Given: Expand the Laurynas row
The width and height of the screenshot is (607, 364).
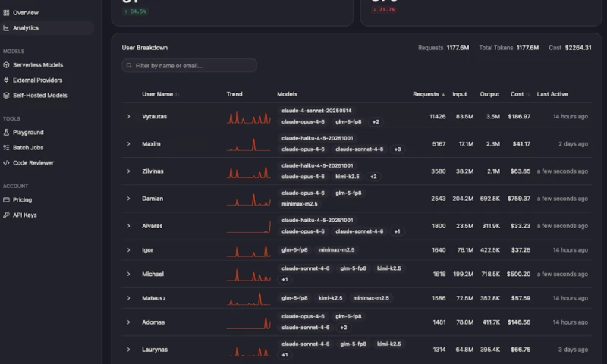Looking at the screenshot, I should [128, 350].
